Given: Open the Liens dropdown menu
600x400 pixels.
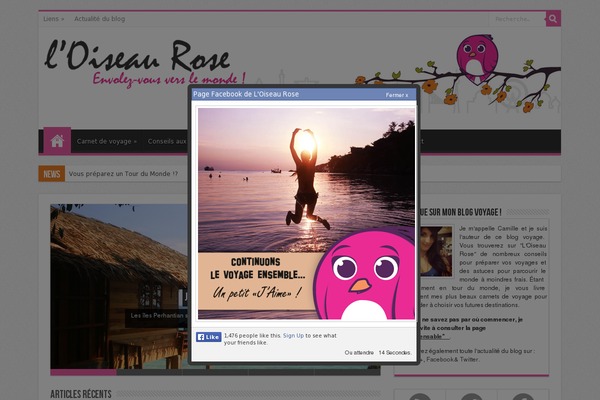Looking at the screenshot, I should tap(54, 19).
